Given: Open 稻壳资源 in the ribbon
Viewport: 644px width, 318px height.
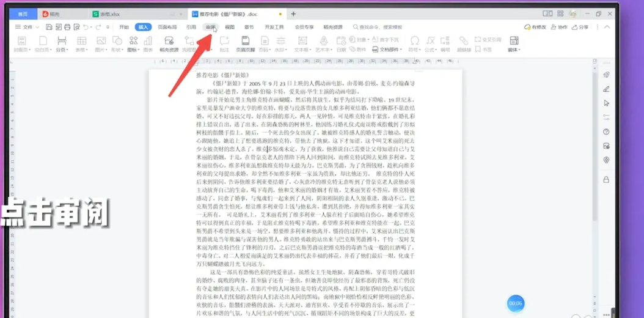Looking at the screenshot, I should 169,45.
